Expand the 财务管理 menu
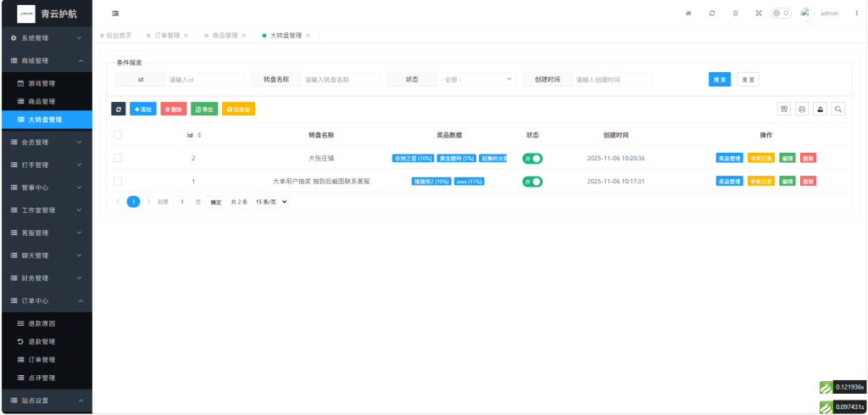868x415 pixels. pos(46,278)
